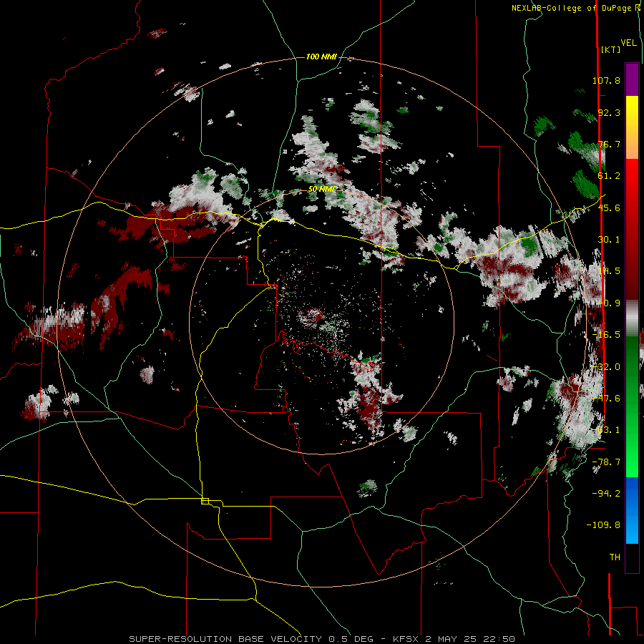Select the -0.9 velocity scale value

(609, 303)
